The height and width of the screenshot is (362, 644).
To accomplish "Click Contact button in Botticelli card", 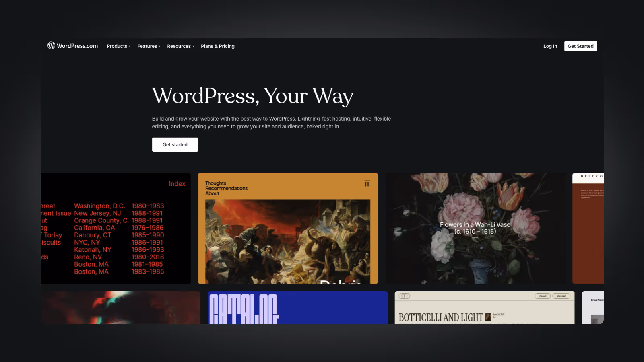I will click(561, 296).
